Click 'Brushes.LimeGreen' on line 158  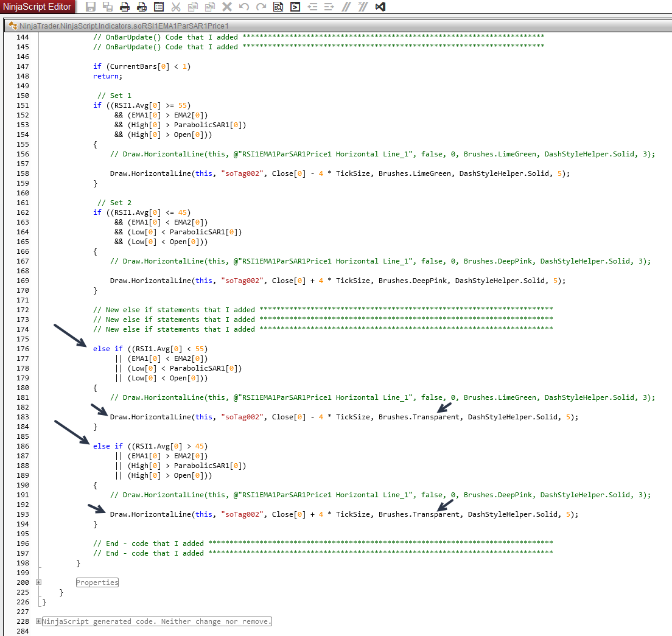415,173
